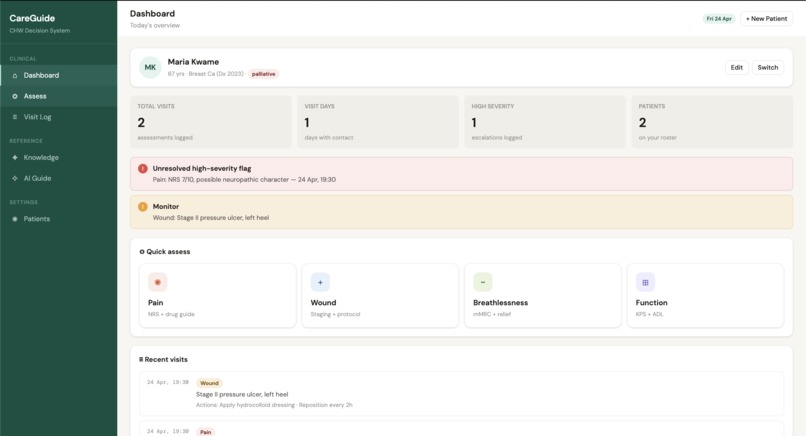Click the 'Today's overview' subtitle
The image size is (806, 436).
coord(155,25)
